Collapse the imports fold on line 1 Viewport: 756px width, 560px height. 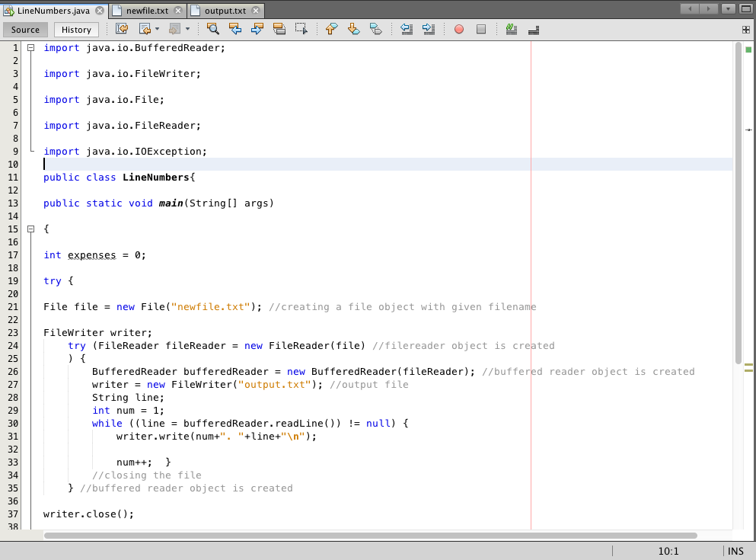31,48
